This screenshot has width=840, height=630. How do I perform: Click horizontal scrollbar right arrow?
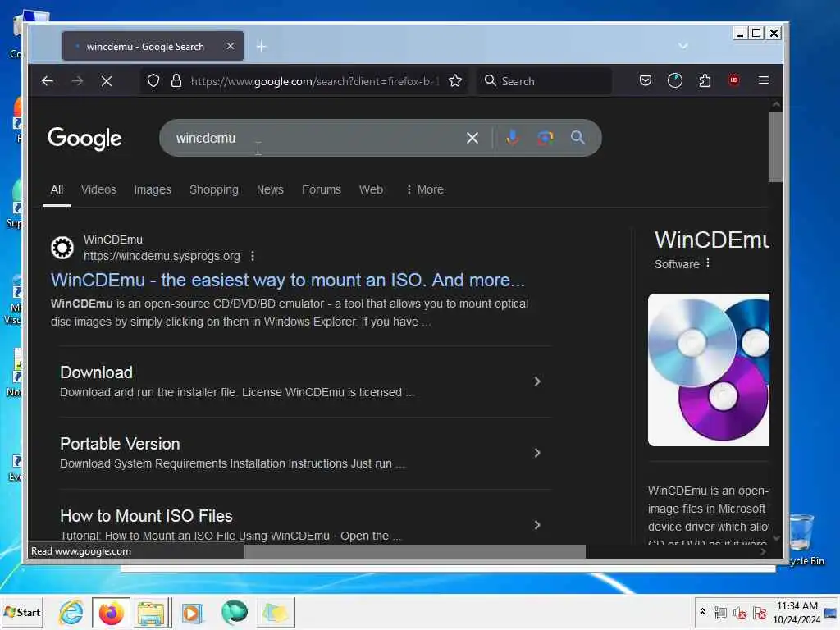point(764,551)
